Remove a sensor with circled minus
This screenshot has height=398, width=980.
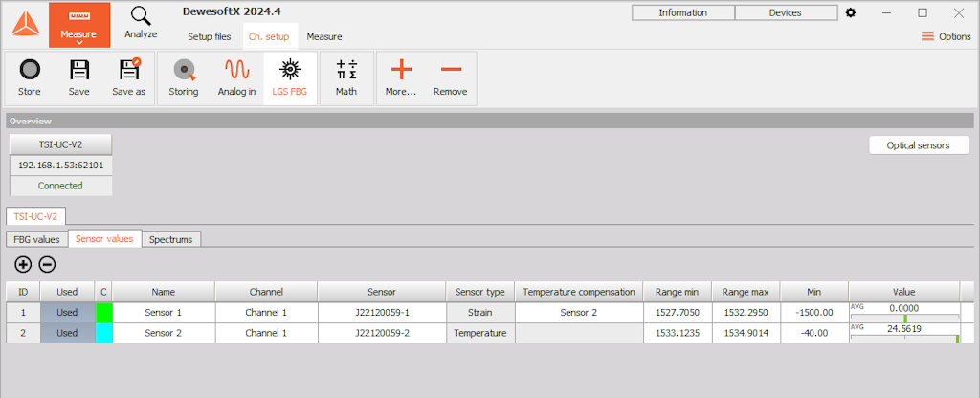click(x=47, y=265)
